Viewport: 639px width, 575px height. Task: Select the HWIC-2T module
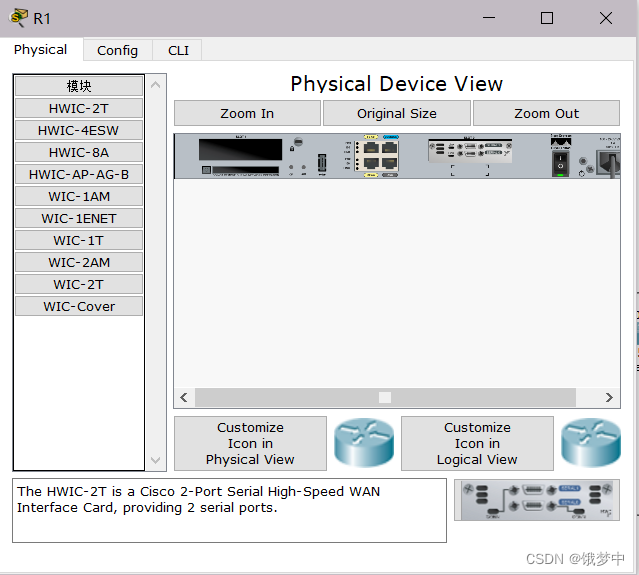[x=79, y=108]
